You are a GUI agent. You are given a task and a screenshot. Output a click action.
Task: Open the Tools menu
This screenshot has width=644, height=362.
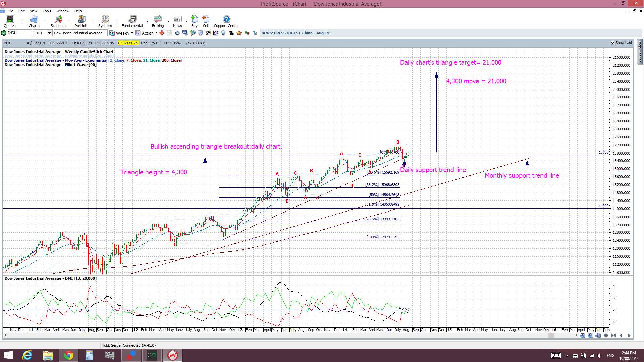(47, 11)
